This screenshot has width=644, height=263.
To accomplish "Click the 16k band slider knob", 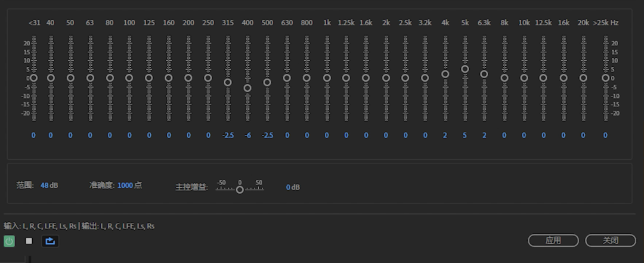I will [x=563, y=78].
